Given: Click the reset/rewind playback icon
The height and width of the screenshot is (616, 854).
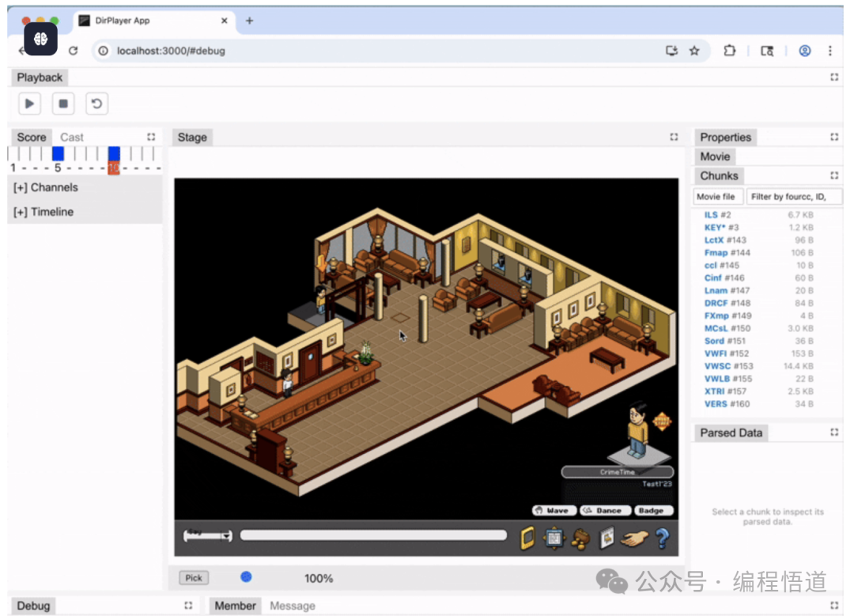Looking at the screenshot, I should pos(96,104).
